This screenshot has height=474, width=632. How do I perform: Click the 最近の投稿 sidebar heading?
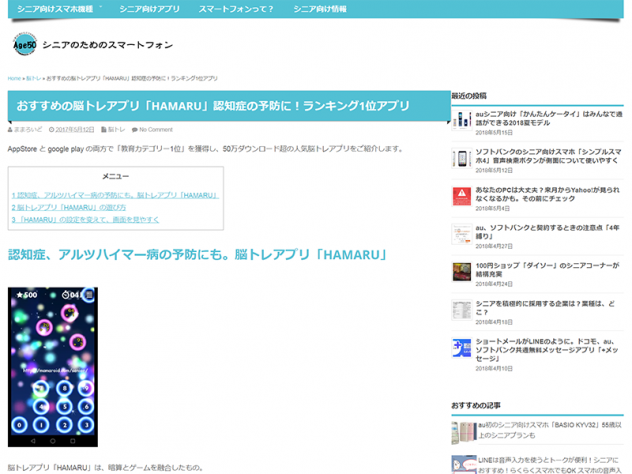pos(469,96)
